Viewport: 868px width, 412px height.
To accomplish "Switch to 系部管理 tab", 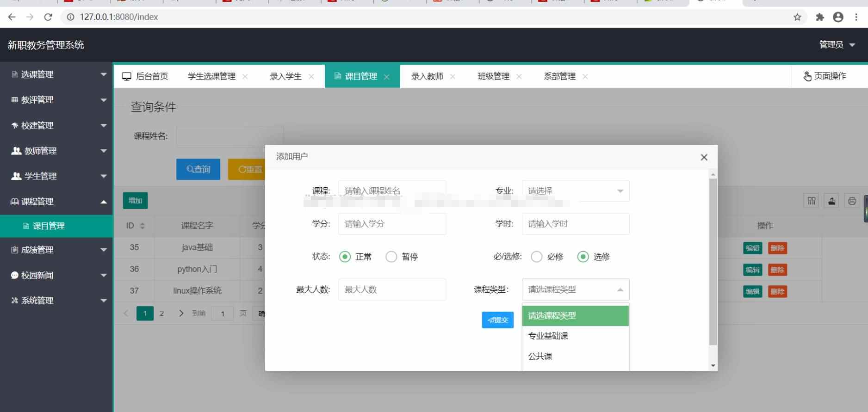I will (x=559, y=76).
